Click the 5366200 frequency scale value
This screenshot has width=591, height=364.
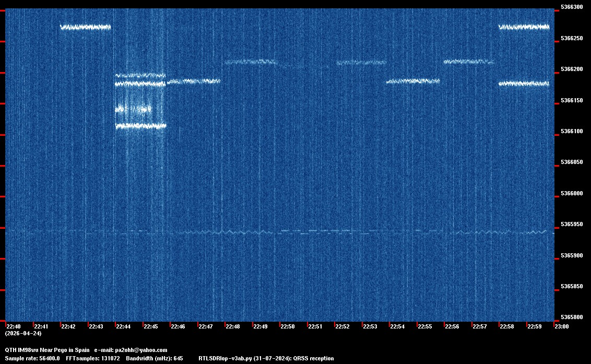(571, 69)
